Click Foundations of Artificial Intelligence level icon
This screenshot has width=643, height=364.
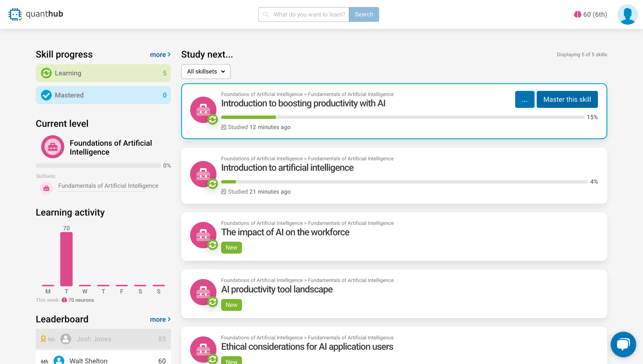click(x=53, y=147)
